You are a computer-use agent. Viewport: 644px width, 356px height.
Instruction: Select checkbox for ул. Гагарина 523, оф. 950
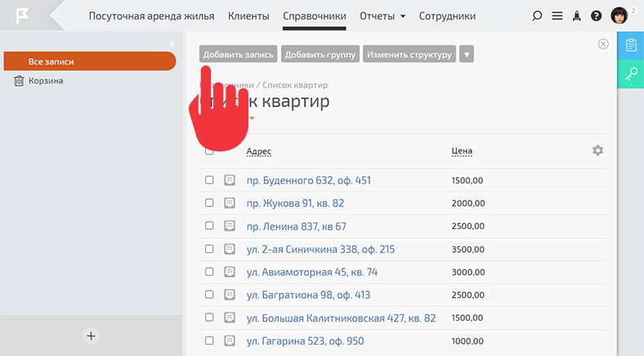point(209,340)
